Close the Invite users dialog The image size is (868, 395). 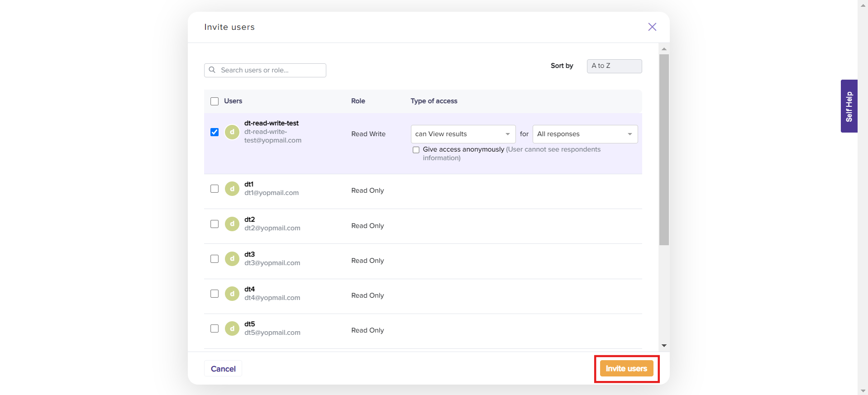pos(652,27)
